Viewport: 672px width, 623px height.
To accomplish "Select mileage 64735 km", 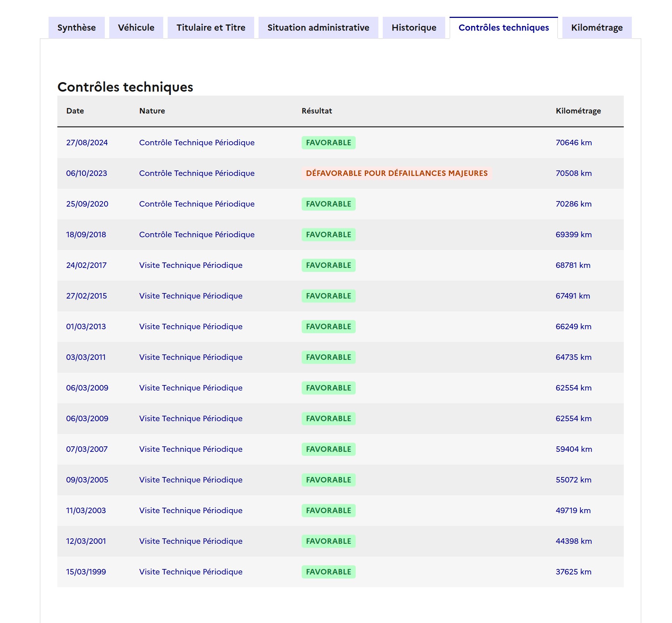I will point(574,357).
